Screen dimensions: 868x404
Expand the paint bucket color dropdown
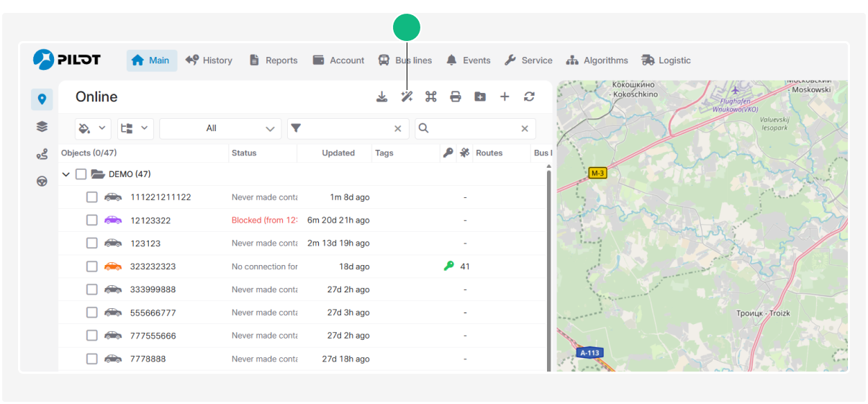coord(93,129)
